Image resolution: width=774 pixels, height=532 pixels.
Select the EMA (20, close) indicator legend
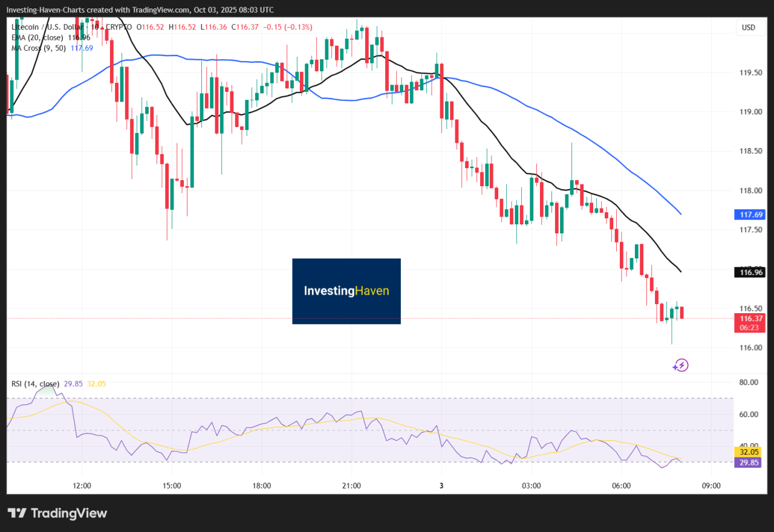[x=37, y=37]
